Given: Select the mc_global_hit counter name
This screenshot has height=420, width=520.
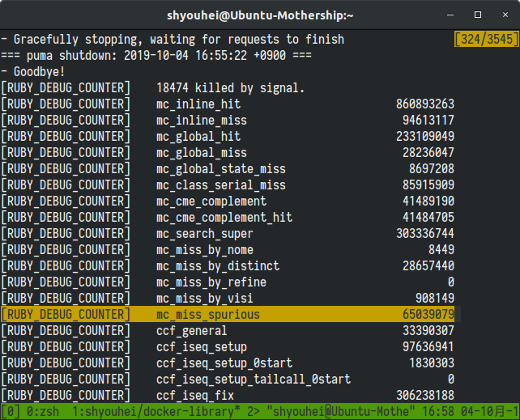Looking at the screenshot, I should 198,137.
